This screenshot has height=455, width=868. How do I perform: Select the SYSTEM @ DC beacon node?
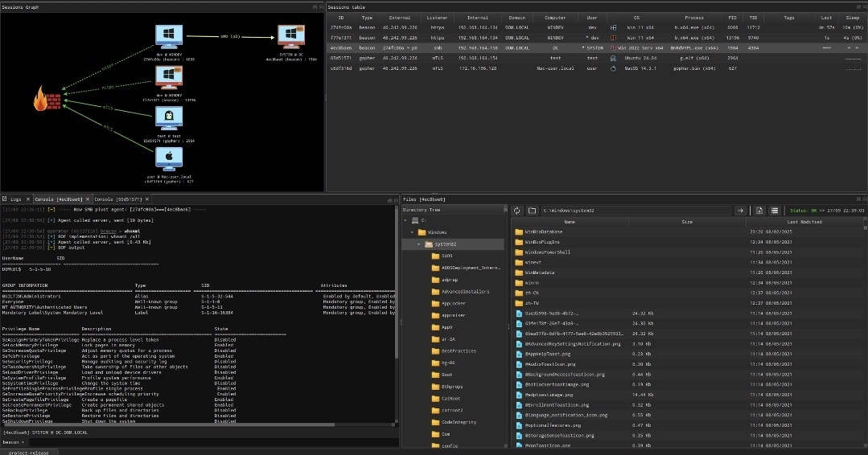290,35
